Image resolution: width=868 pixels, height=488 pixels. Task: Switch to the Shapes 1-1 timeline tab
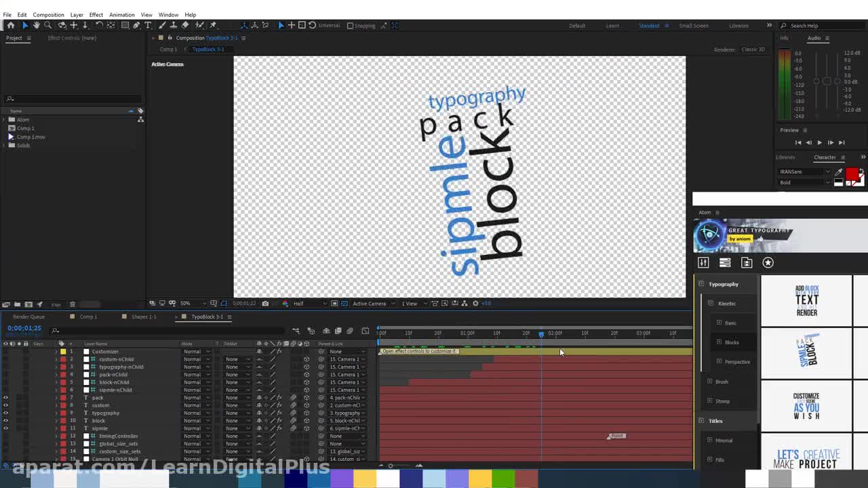[144, 317]
